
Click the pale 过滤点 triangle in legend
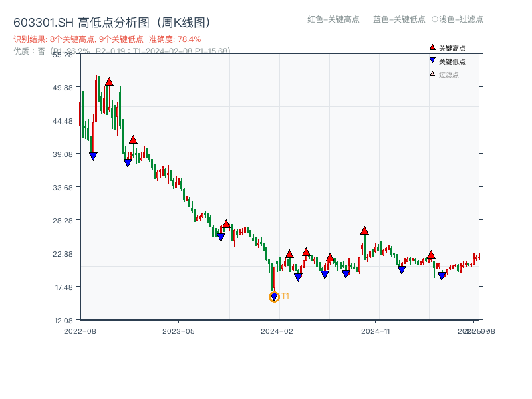pyautogui.click(x=432, y=74)
